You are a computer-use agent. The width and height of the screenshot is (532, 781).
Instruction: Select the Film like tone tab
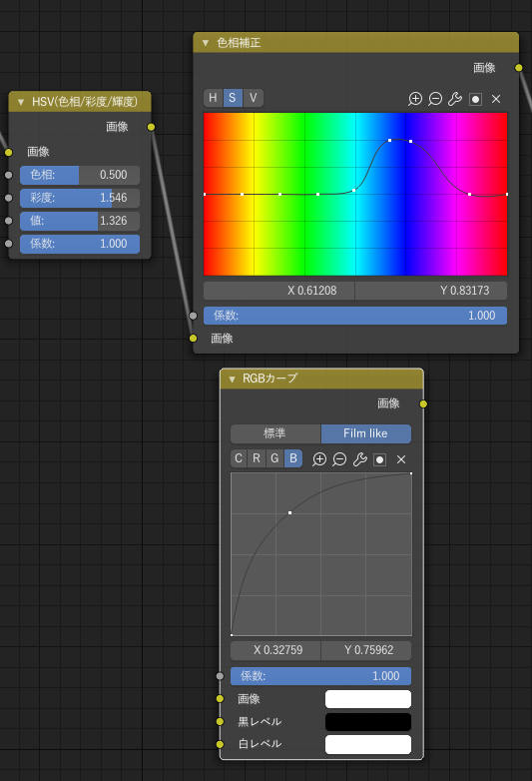pyautogui.click(x=365, y=433)
